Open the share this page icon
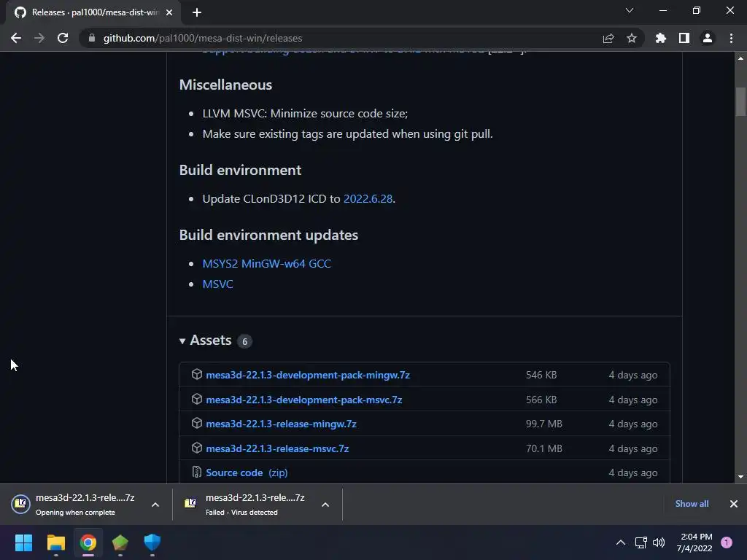 608,38
